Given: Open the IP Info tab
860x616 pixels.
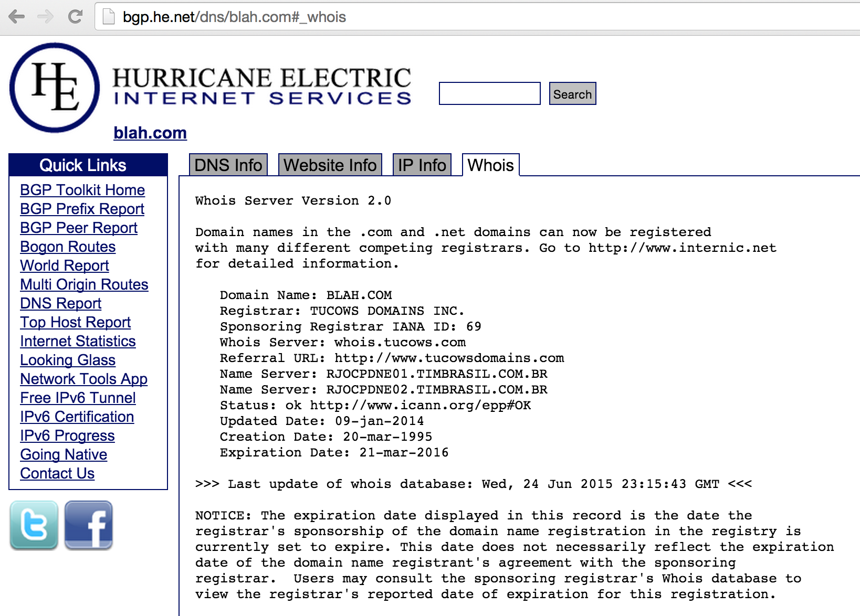Looking at the screenshot, I should (x=421, y=165).
